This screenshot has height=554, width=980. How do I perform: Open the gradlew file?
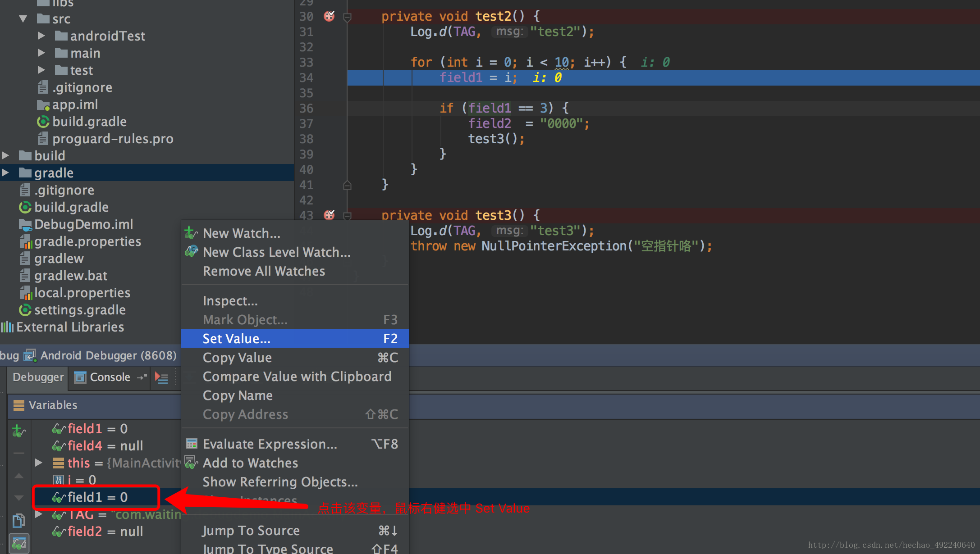(51, 259)
